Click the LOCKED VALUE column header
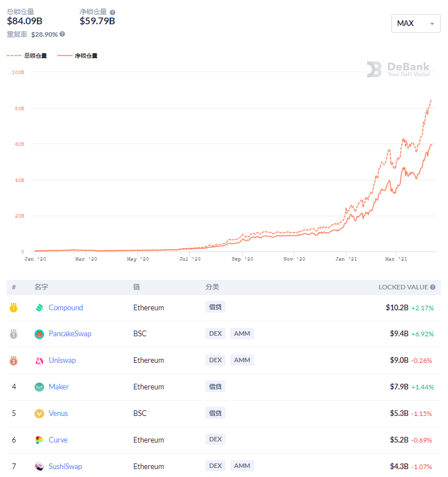 (403, 287)
